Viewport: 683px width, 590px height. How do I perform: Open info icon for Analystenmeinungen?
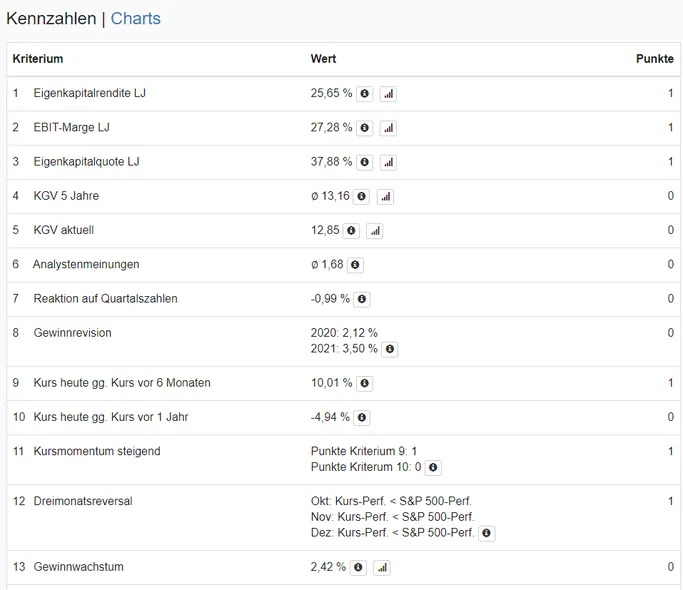pos(355,265)
